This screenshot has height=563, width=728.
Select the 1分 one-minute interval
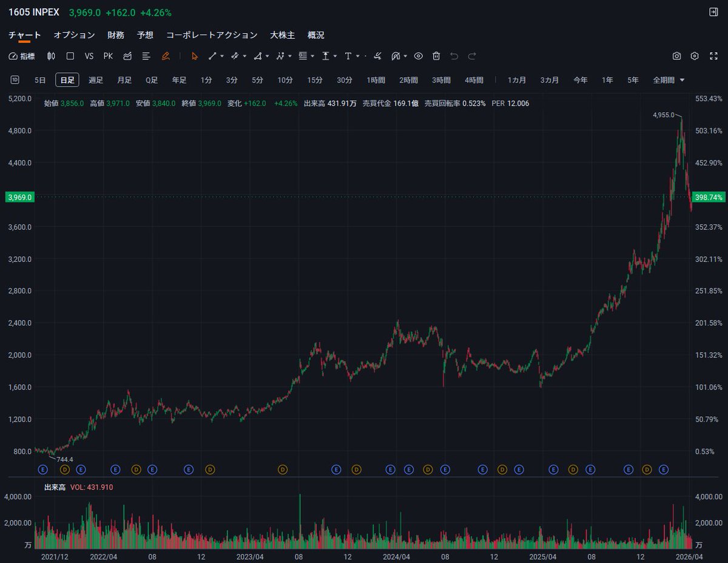[206, 80]
